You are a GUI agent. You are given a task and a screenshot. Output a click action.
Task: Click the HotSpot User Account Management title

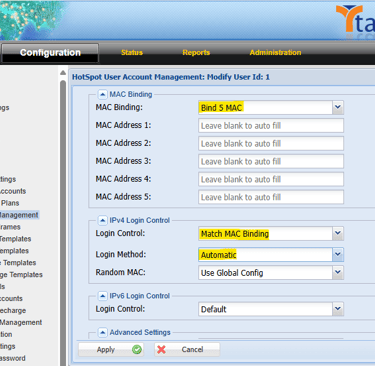click(171, 77)
